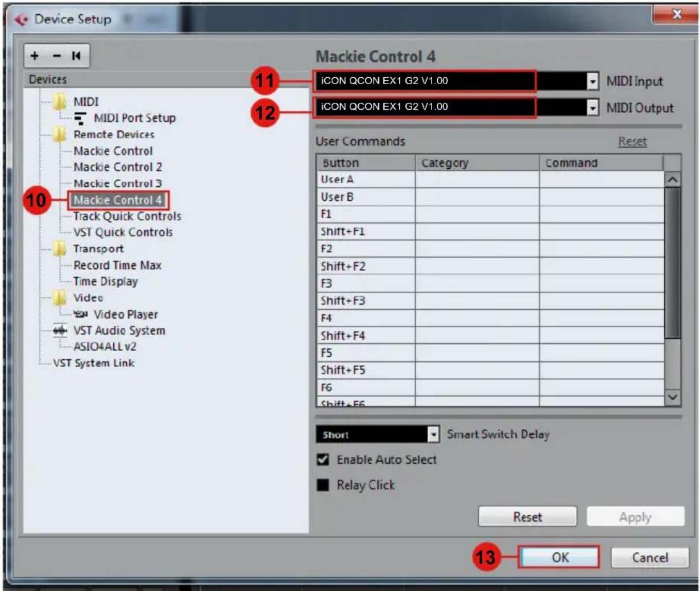Select the Shift+F2 row
This screenshot has width=700, height=591.
click(490, 267)
